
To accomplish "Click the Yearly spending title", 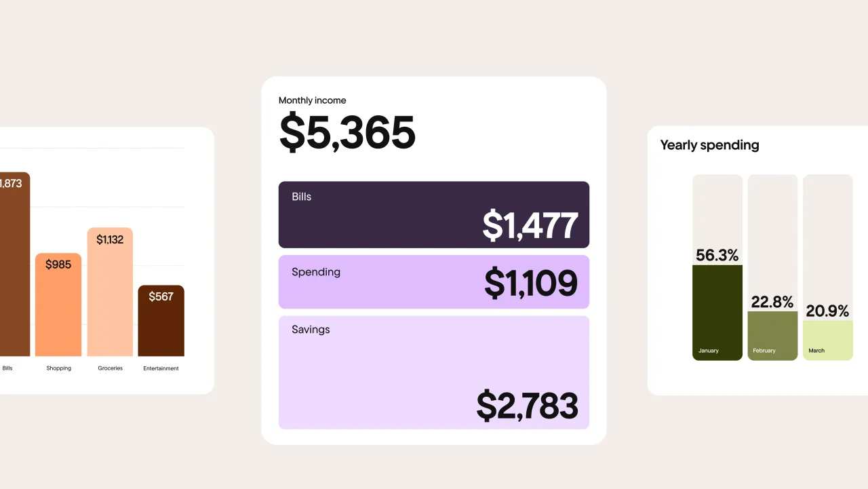I will pos(709,145).
